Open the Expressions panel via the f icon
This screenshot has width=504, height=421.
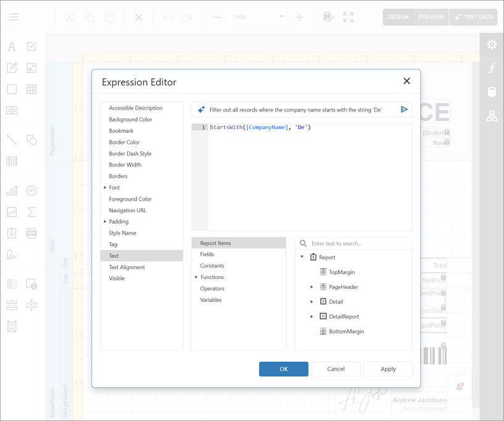click(492, 68)
